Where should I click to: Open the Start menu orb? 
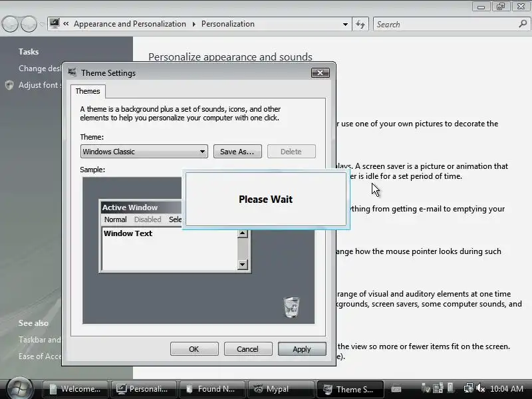[20, 389]
